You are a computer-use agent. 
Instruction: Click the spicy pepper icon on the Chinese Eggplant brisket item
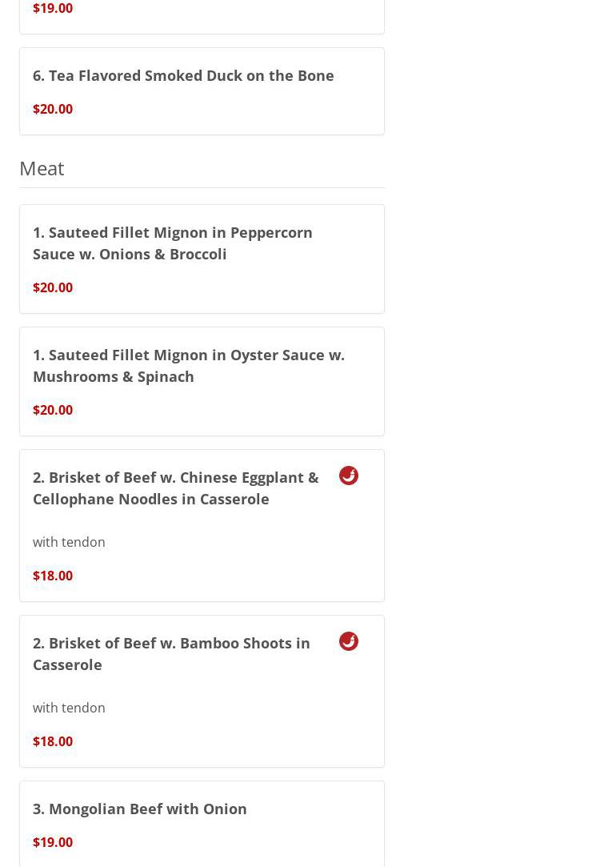click(x=349, y=476)
